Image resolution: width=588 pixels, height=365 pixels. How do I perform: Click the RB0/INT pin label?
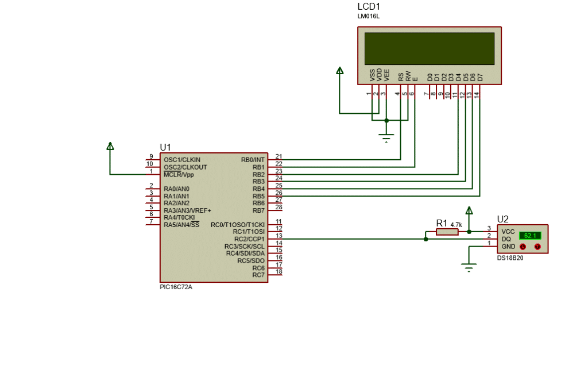[253, 160]
